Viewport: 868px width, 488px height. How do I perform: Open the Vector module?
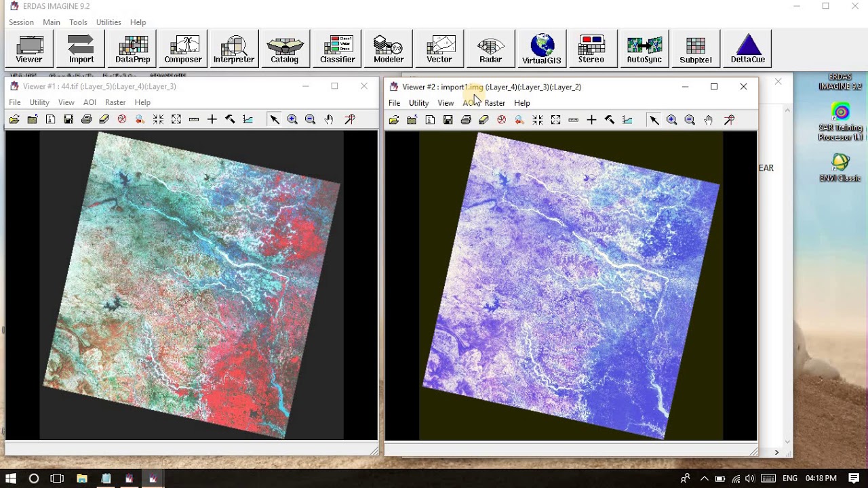coord(439,49)
